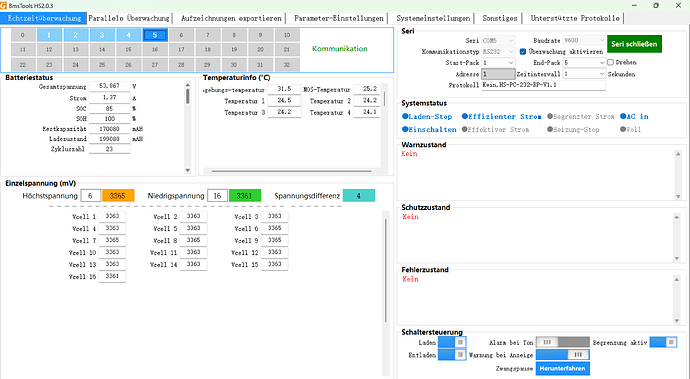The image size is (690, 379).
Task: Click Schutzzustand scrollbar up arrow
Action: point(677,217)
